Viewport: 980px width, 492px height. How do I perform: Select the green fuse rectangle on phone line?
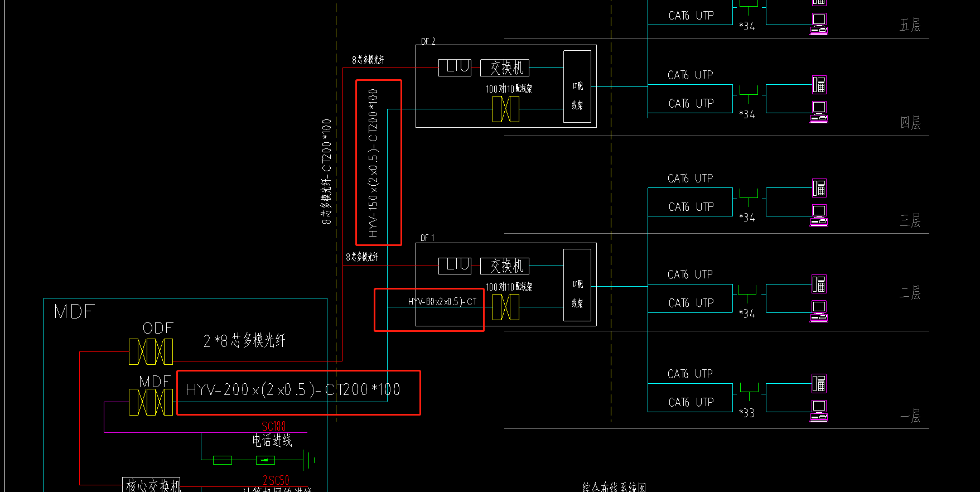[x=223, y=460]
